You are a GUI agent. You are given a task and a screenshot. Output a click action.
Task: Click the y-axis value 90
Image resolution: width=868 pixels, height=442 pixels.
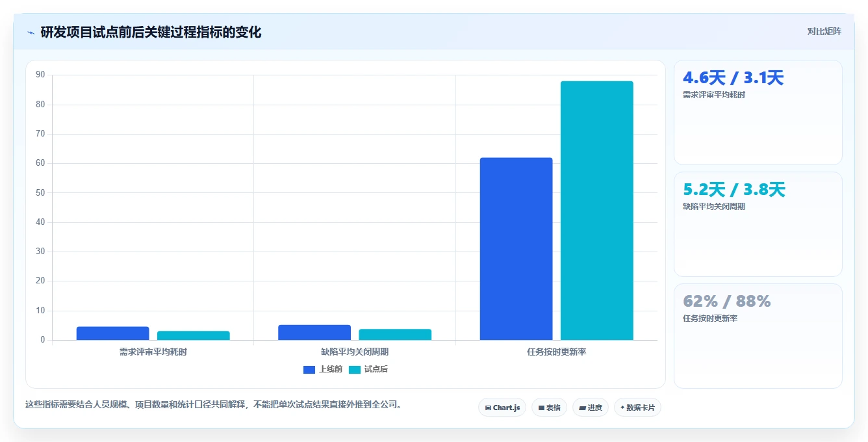click(40, 75)
